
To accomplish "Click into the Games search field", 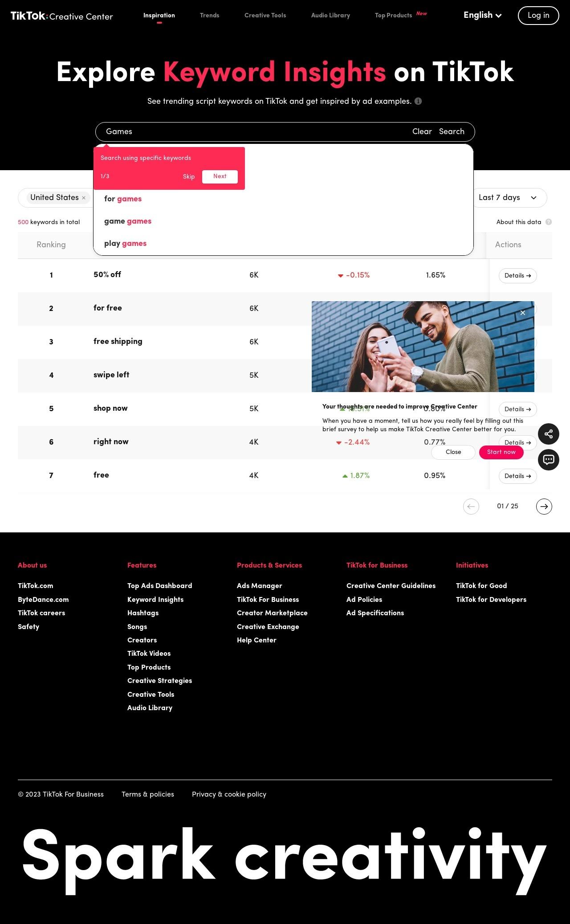I will point(254,131).
